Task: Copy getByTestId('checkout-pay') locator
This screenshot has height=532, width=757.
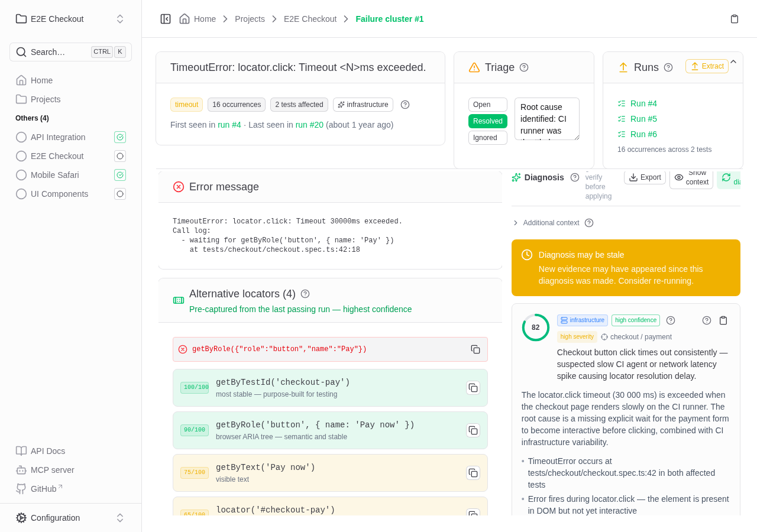Action: [473, 388]
